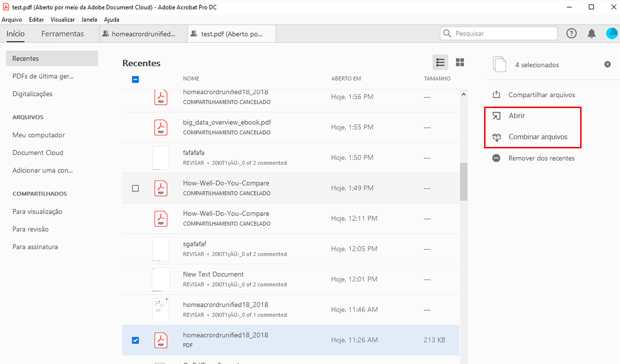Viewport: 620px width, 364px height.
Task: Click the Remover dos recentes minus icon
Action: tap(497, 158)
